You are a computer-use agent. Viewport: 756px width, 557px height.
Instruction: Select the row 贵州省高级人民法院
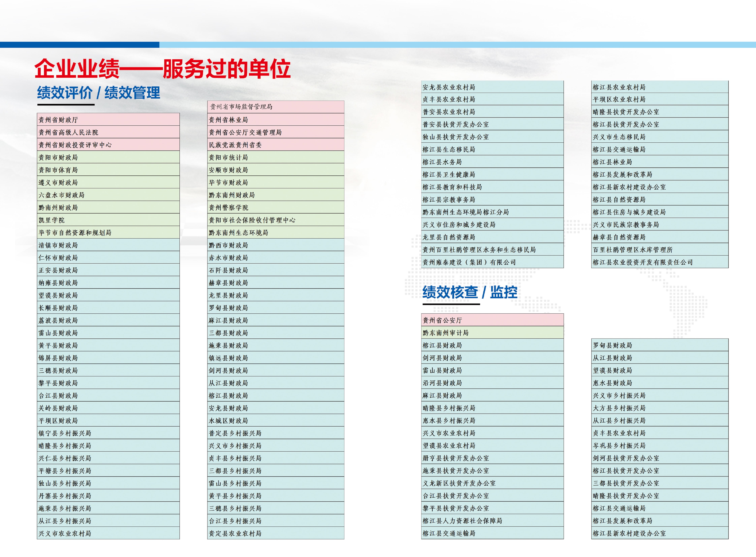point(108,132)
